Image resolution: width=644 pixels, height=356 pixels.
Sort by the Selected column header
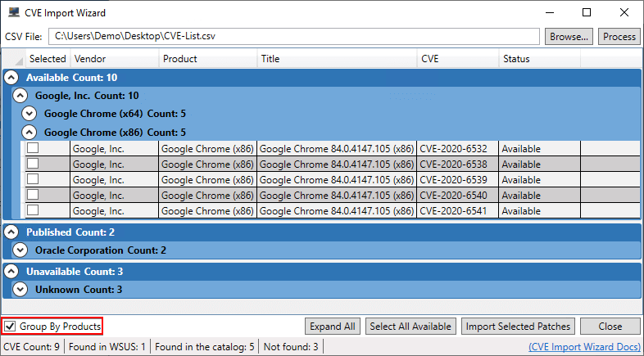pos(48,59)
